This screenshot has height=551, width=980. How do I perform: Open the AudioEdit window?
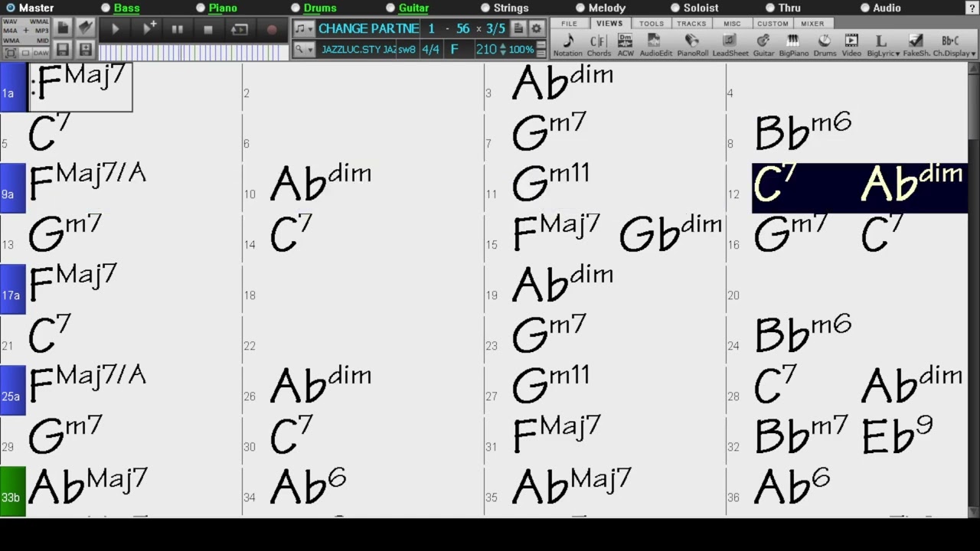(655, 45)
